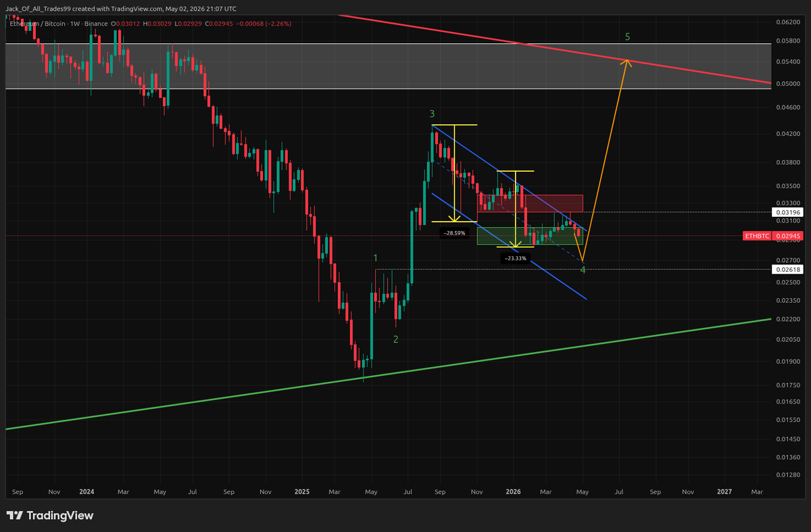The image size is (811, 532).
Task: Click the −23.33% measurement label
Action: click(516, 258)
